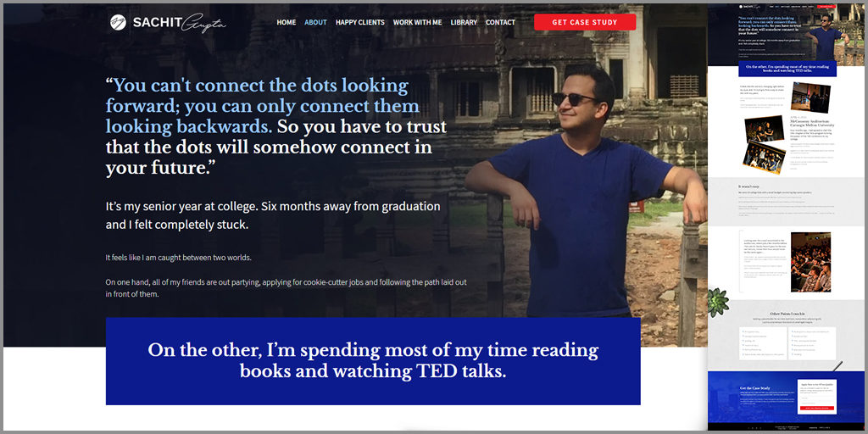Screen dimensions: 868x434
Task: Open the WORK WITH ME page
Action: coord(417,23)
